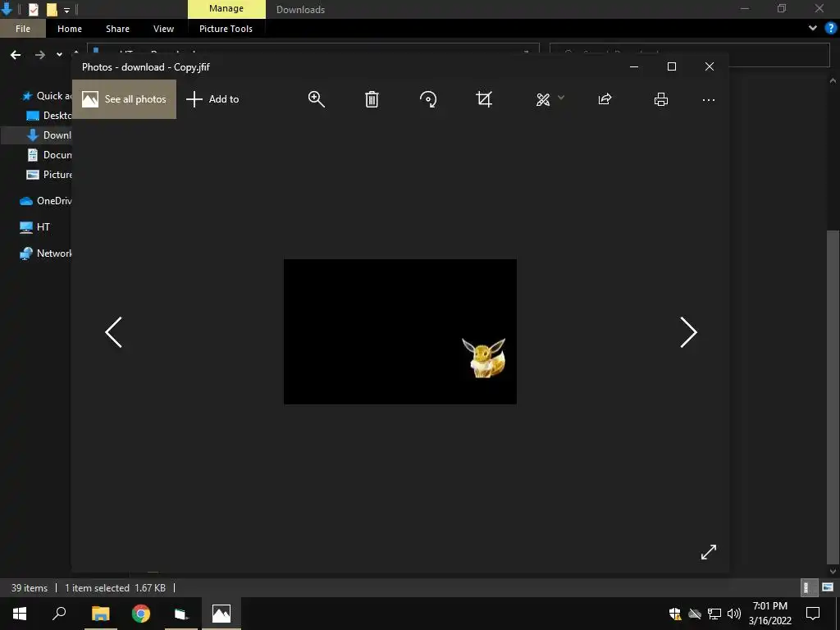Open the Home ribbon tab

[x=70, y=29]
